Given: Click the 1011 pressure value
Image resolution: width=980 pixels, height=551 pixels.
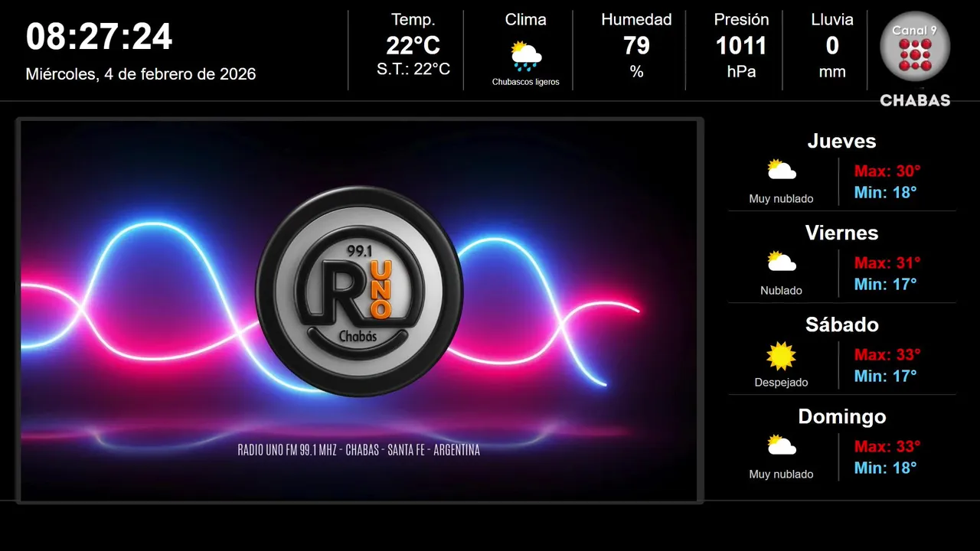Looking at the screenshot, I should coord(741,46).
